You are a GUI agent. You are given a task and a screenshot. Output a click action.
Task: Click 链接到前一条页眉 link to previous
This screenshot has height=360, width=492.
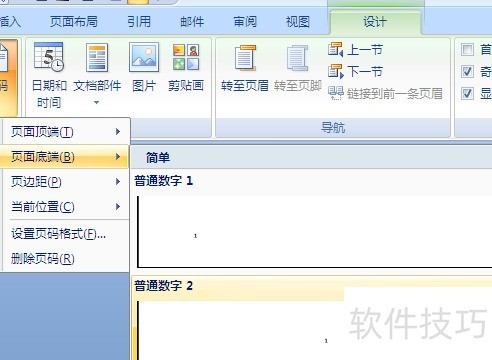point(385,94)
